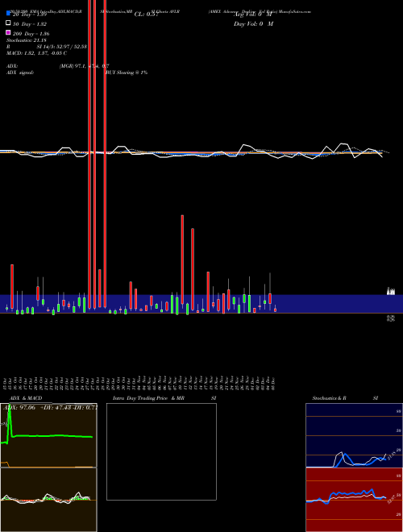
Task: Click the 'Intra Day Trading Price & MR' title
Action: click(x=148, y=398)
